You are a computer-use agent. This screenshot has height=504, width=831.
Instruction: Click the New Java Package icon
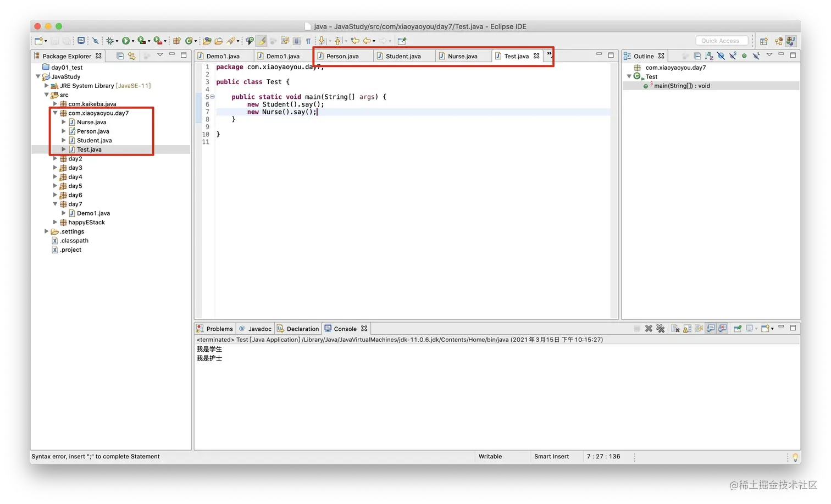pos(177,41)
